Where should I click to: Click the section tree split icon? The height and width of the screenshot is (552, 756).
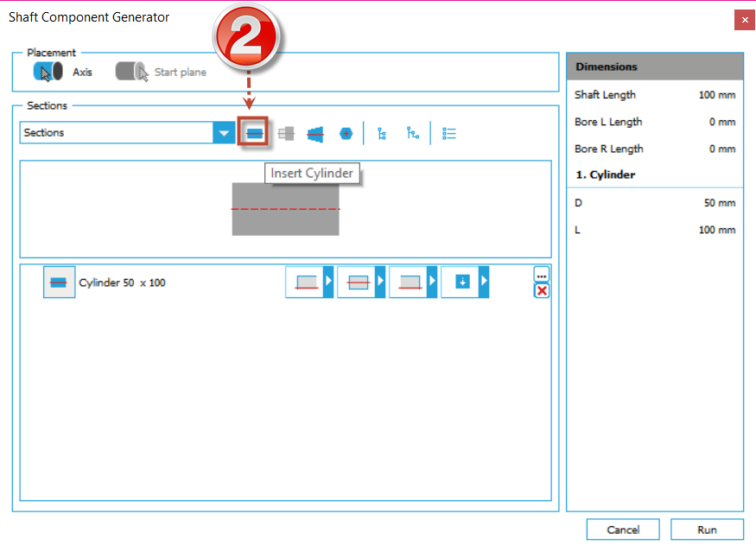(x=381, y=132)
